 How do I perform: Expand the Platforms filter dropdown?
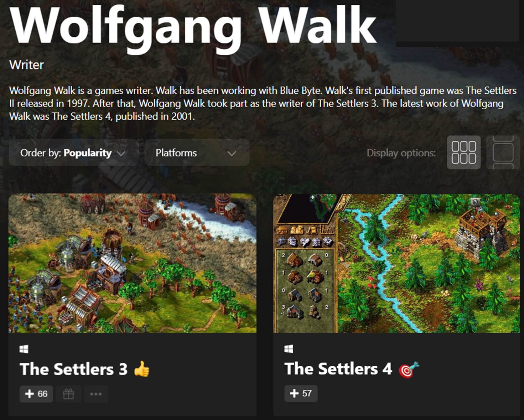[197, 153]
